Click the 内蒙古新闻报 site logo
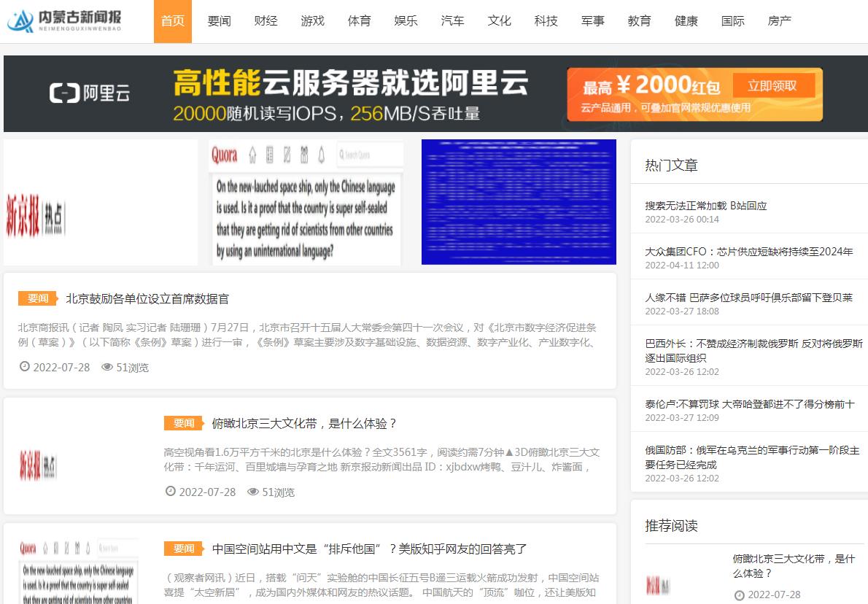The height and width of the screenshot is (604, 868). (x=64, y=21)
